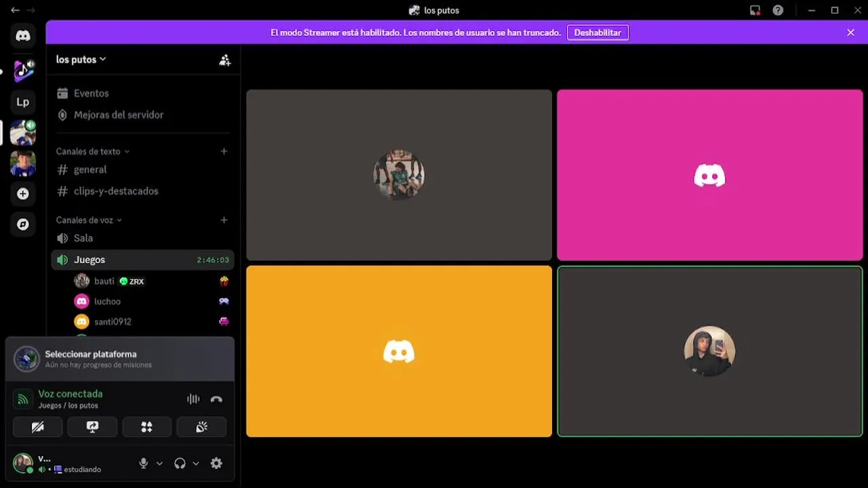Image resolution: width=868 pixels, height=488 pixels.
Task: Click the game controller badge next to luchoo
Action: 224,301
